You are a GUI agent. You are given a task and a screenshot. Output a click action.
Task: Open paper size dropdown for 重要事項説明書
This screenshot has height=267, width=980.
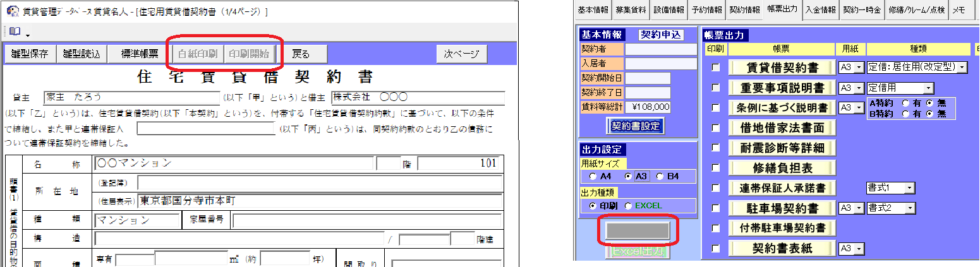click(x=859, y=88)
